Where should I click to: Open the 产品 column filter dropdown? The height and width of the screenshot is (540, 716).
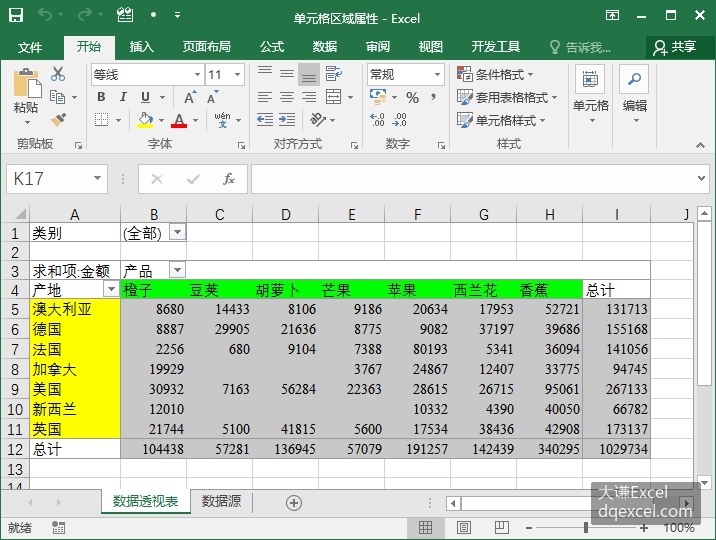178,270
